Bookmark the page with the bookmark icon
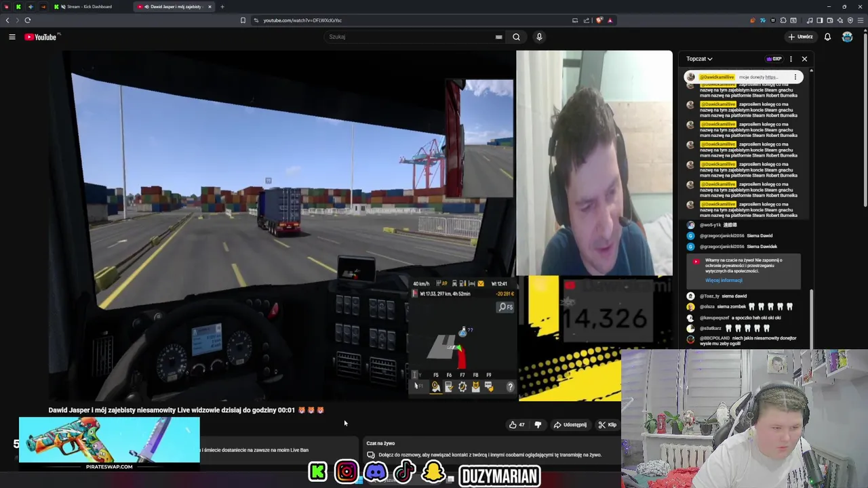Viewport: 868px width, 488px height. (243, 20)
